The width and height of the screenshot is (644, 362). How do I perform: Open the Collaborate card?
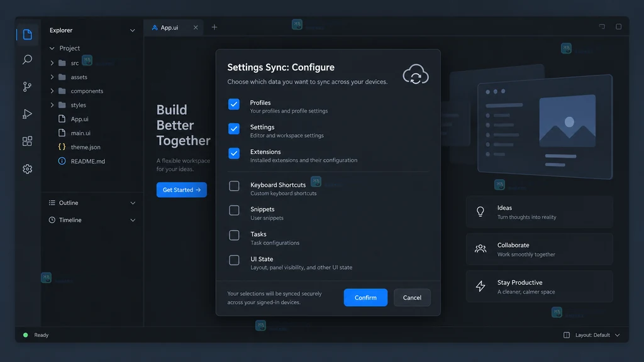point(539,249)
